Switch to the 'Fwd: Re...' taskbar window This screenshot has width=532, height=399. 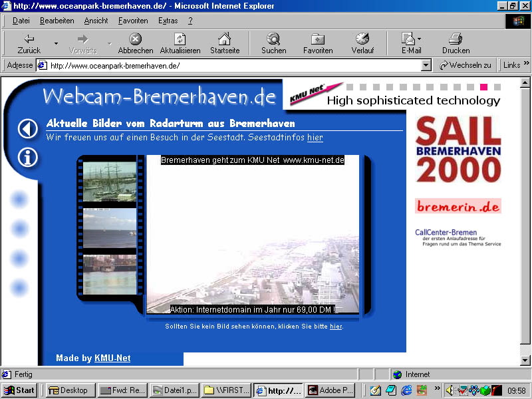tap(122, 390)
